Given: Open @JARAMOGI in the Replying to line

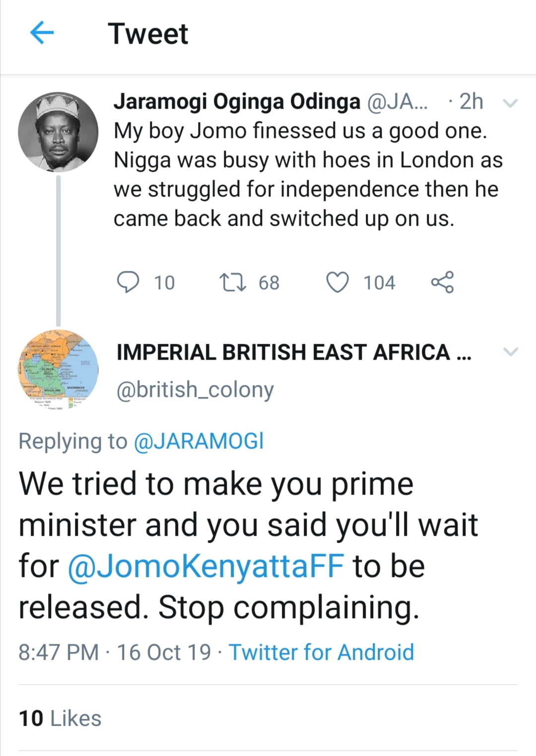Looking at the screenshot, I should pyautogui.click(x=199, y=441).
